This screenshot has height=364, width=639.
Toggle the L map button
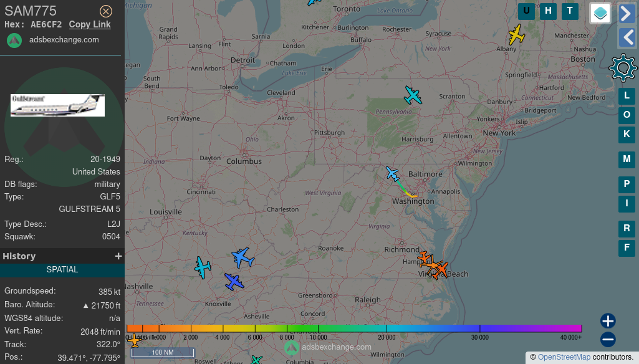[627, 96]
